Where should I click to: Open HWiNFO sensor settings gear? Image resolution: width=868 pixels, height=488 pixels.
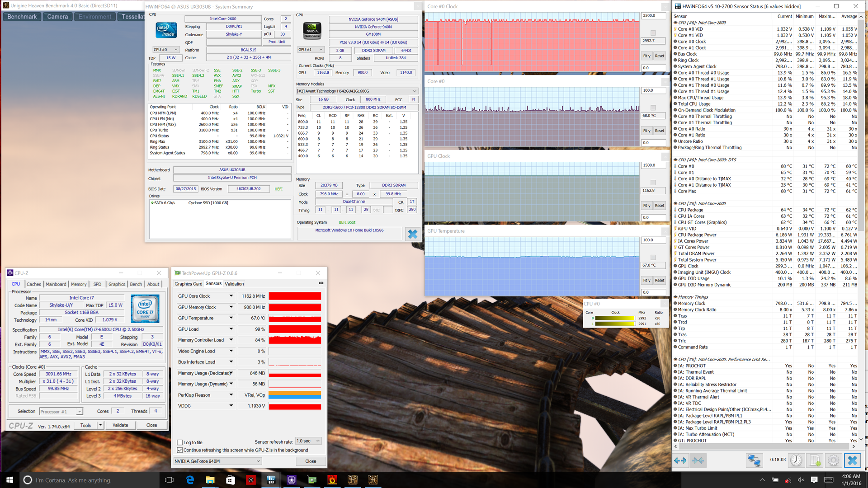click(833, 460)
